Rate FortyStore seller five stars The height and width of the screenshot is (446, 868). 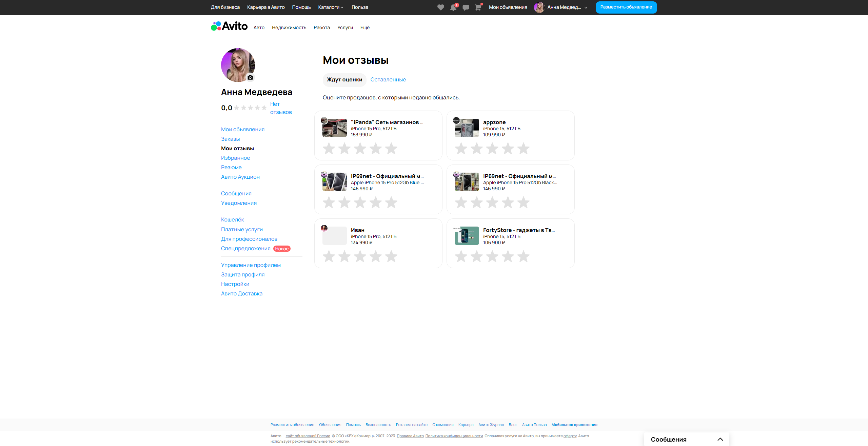[524, 256]
